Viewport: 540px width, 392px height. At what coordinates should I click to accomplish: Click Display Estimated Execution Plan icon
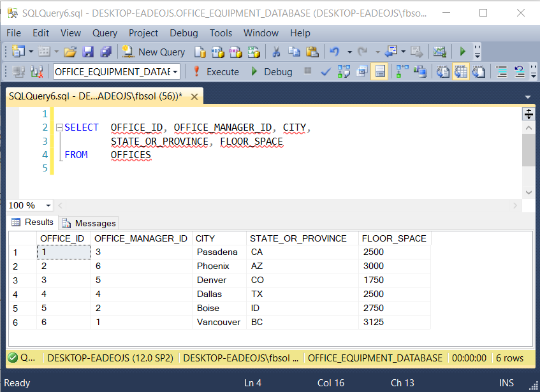344,72
